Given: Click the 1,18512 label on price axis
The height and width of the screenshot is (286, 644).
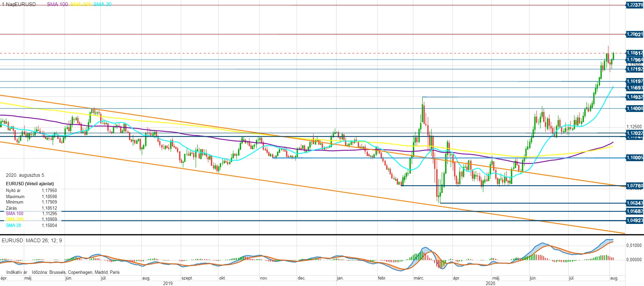Looking at the screenshot, I should [634, 53].
